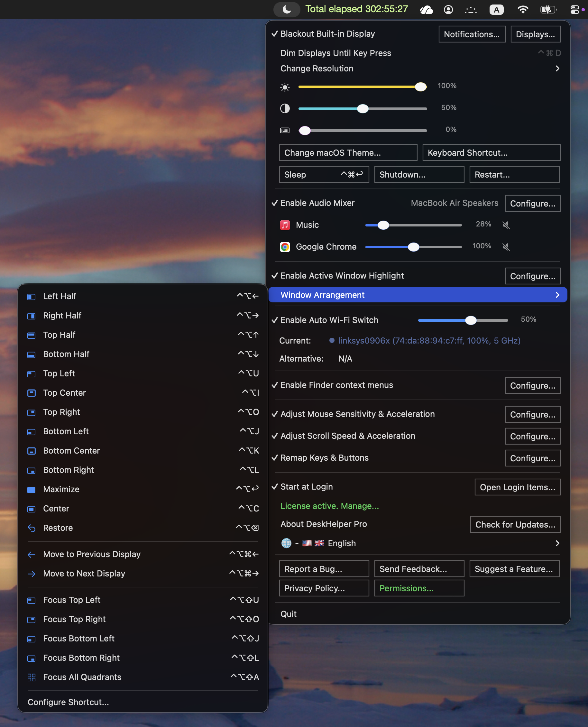Open Control Center in menu bar
Viewport: 588px width, 727px height.
(x=575, y=9)
